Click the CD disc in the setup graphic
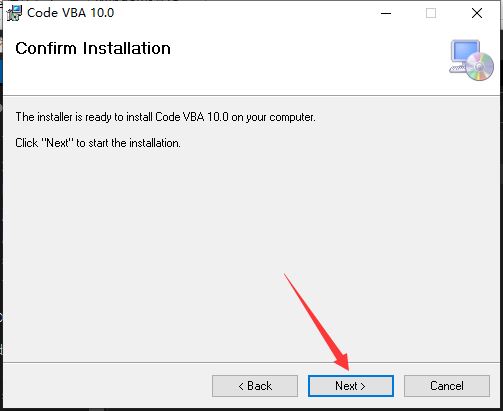Viewport: 503px width, 411px height. click(x=480, y=67)
